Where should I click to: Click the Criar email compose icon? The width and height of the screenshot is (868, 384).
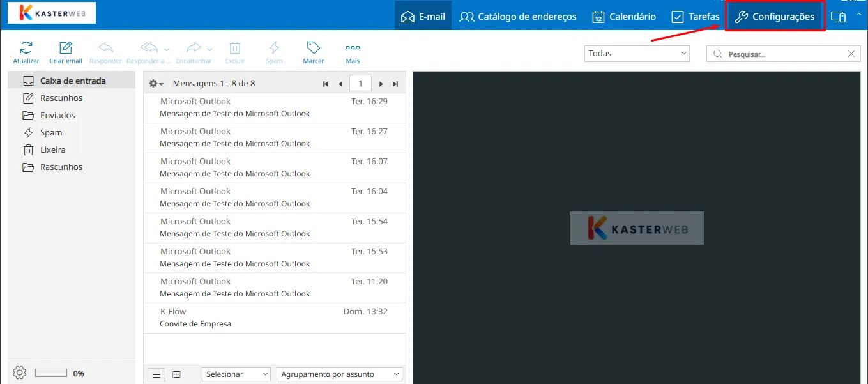66,48
